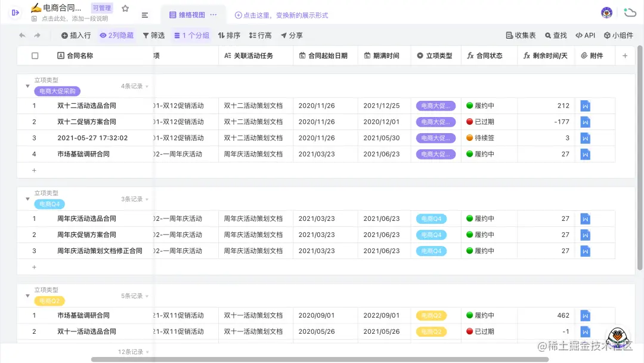644x363 pixels.
Task: Collapse the 电商Q4 group
Action: [27, 199]
